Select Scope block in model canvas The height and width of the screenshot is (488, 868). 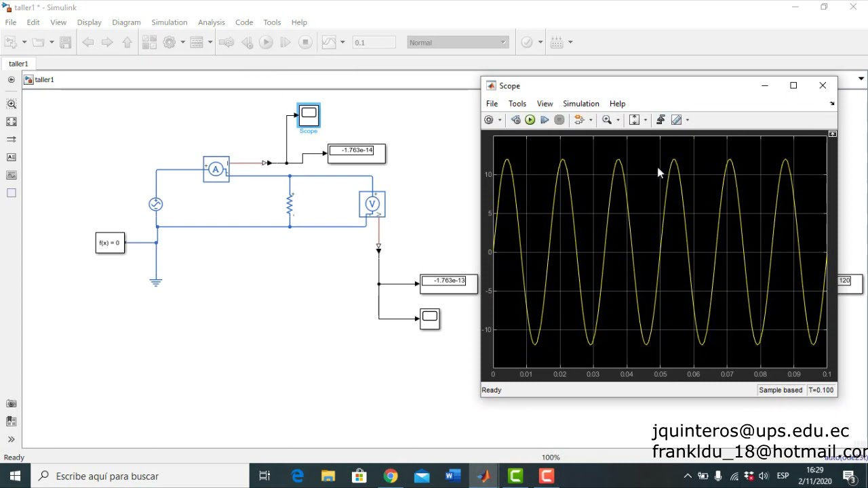pos(309,115)
